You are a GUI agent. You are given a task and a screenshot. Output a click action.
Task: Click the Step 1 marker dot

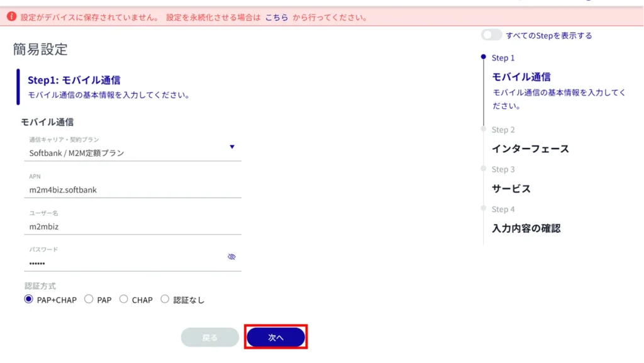(x=483, y=57)
